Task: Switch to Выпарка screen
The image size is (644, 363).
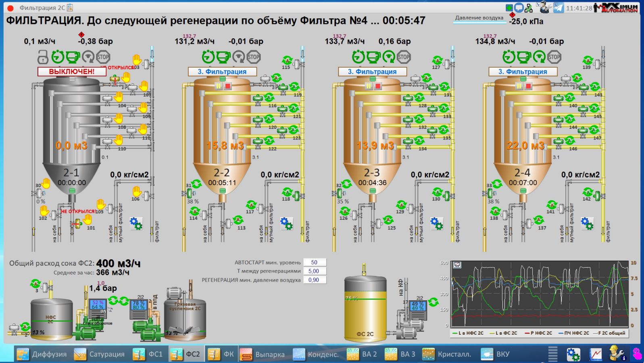Action: pyautogui.click(x=263, y=354)
